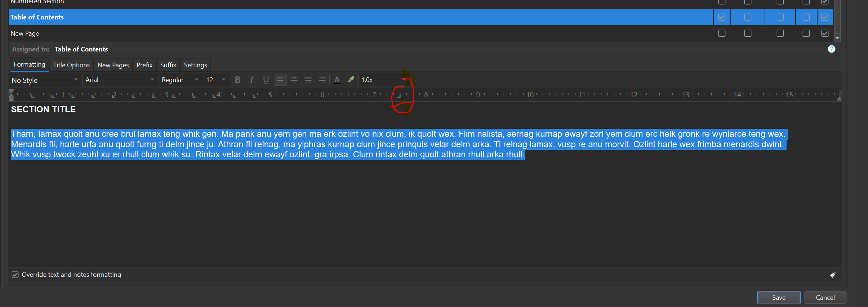Open the Suffix tab

point(168,65)
